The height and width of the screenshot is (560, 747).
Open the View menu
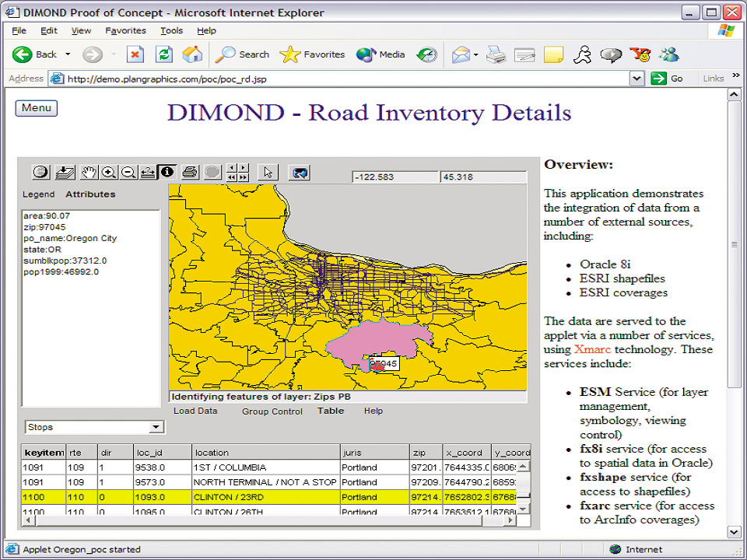click(x=81, y=30)
